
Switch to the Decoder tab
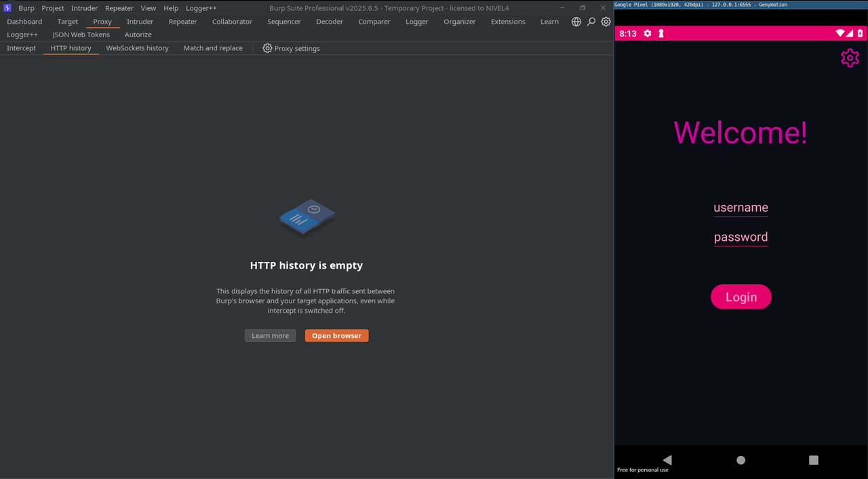coord(330,22)
